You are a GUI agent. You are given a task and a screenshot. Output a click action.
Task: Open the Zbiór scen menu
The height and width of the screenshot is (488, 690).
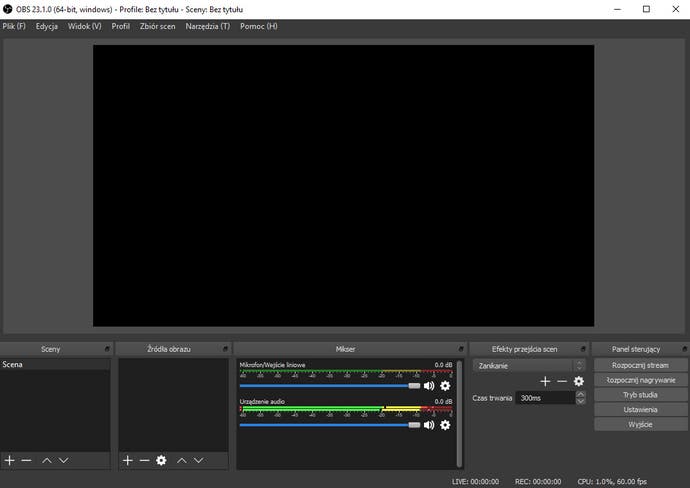click(158, 26)
